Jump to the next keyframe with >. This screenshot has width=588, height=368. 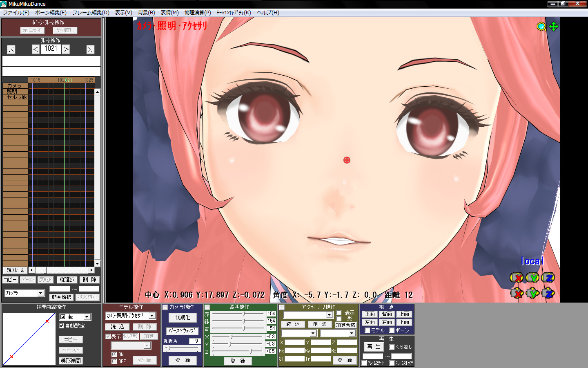point(90,49)
